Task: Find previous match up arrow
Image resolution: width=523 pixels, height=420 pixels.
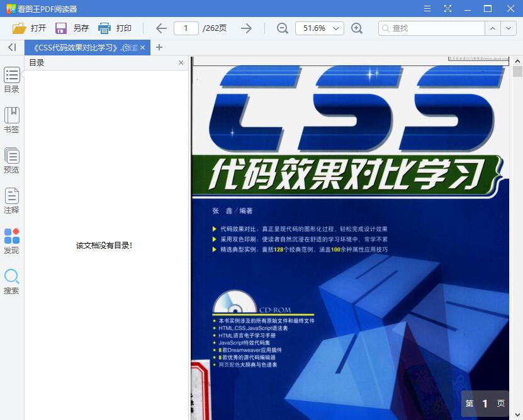Action: pyautogui.click(x=492, y=28)
